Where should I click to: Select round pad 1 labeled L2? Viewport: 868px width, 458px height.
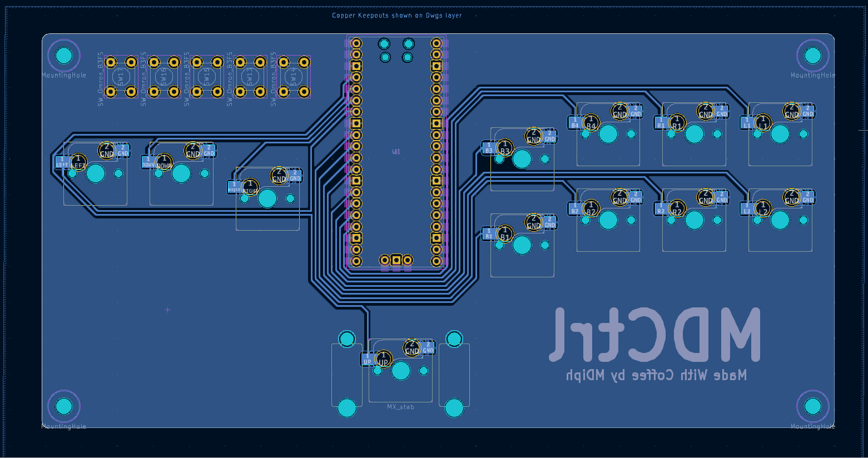(x=763, y=208)
